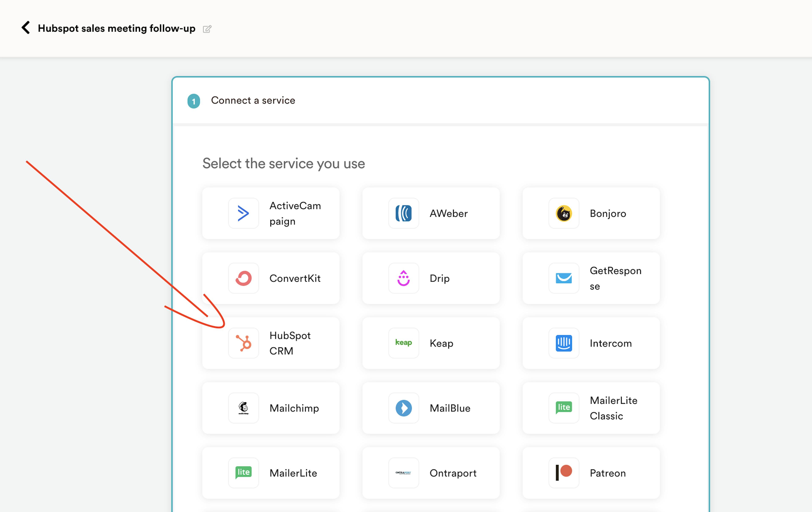
Task: Select the Keap service label
Action: (x=441, y=344)
